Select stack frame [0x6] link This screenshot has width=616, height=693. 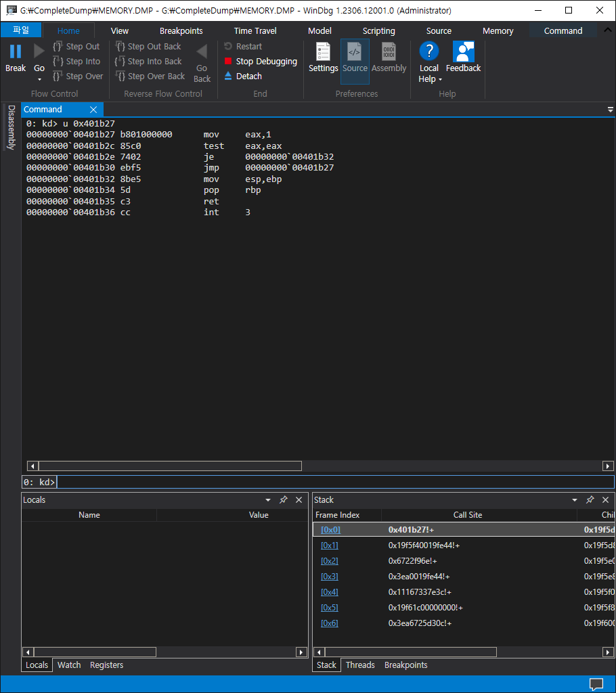[x=330, y=623]
